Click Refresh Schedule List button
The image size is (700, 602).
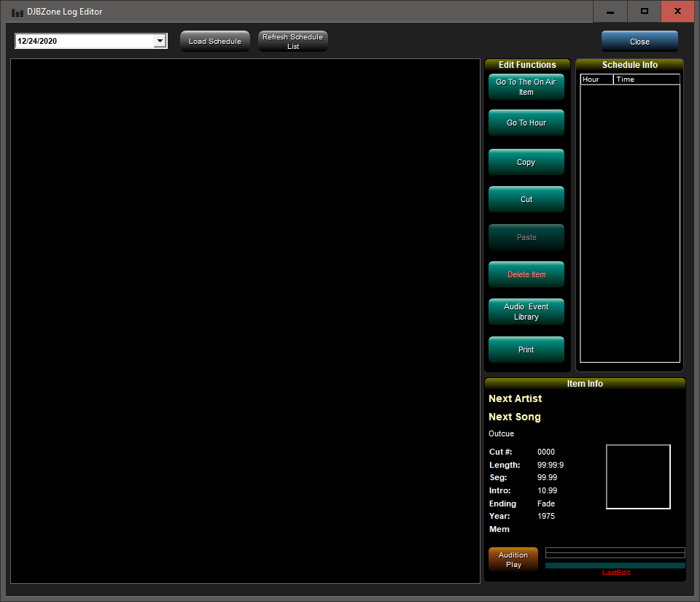[293, 41]
